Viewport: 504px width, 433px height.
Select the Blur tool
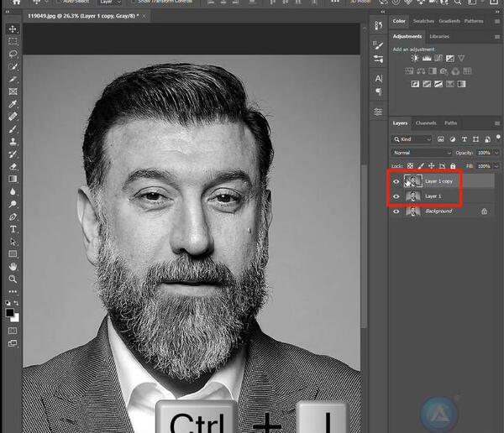(13, 191)
